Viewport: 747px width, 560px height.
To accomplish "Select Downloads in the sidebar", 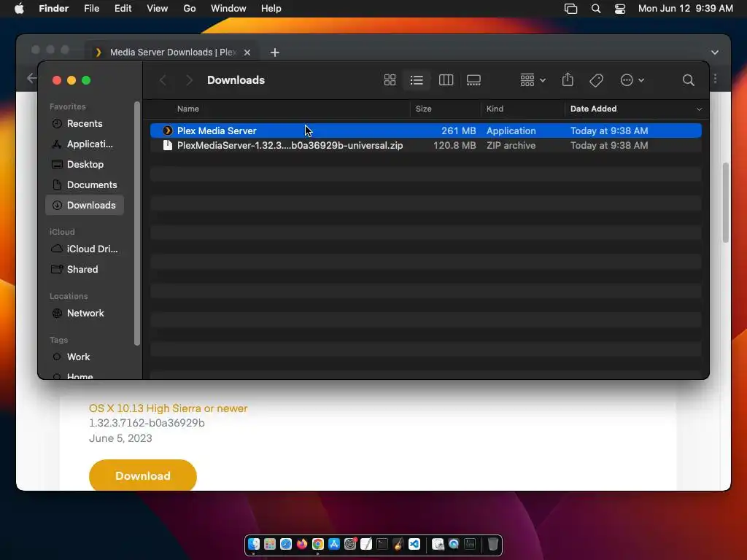I will click(x=85, y=205).
